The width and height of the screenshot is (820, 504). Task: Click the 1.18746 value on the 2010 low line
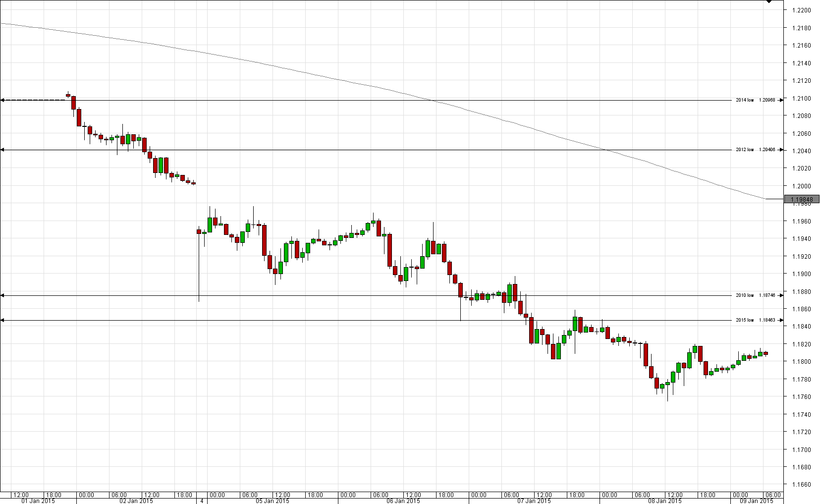point(767,295)
